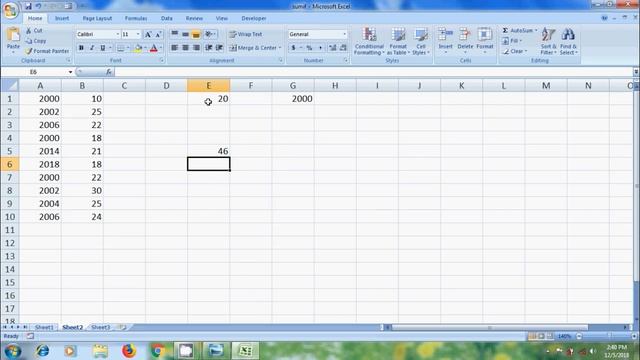Increase decimal places

(333, 48)
